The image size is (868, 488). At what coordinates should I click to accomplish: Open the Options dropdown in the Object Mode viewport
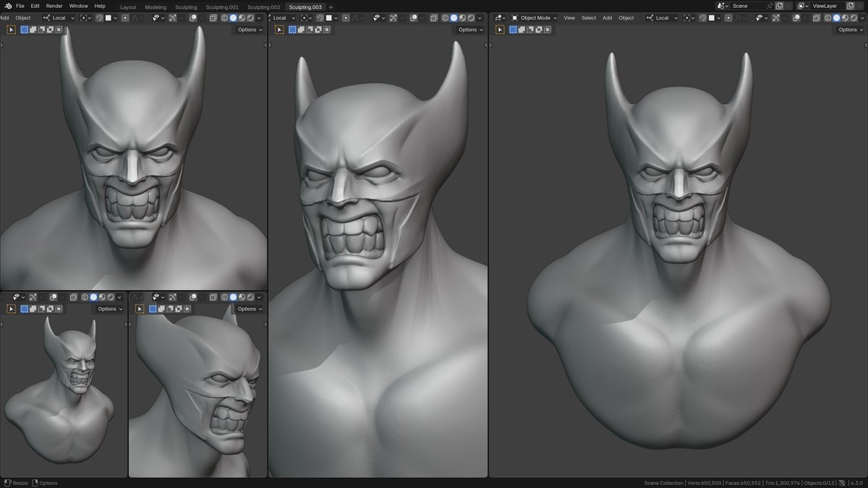[x=851, y=30]
